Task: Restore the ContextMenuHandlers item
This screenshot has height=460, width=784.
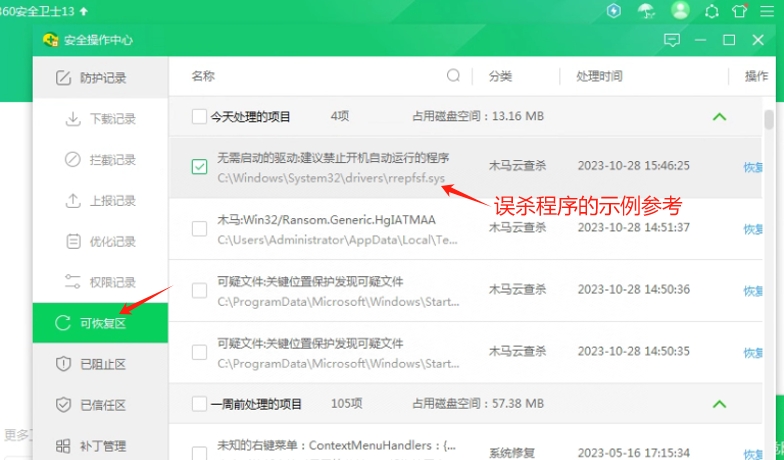Action: [753, 454]
